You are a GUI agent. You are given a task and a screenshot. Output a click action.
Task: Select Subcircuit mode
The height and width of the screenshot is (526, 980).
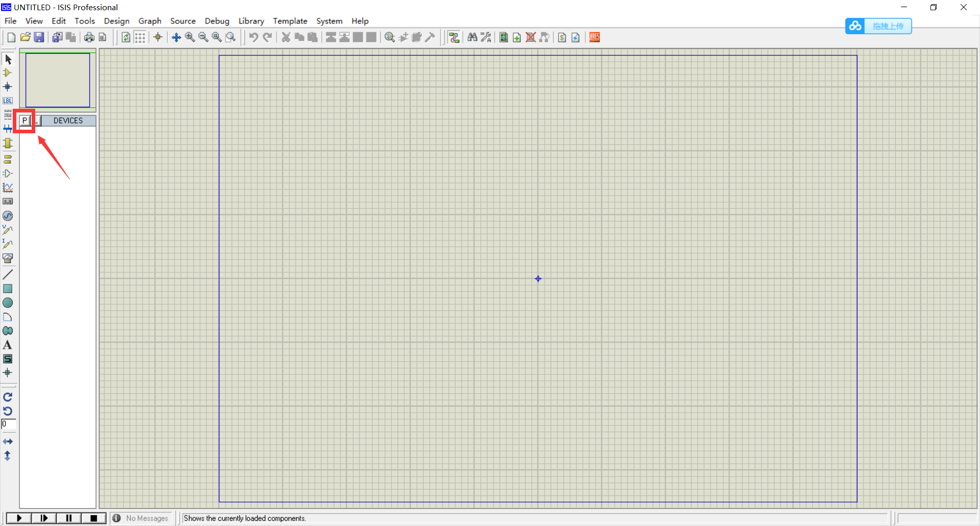pos(8,144)
